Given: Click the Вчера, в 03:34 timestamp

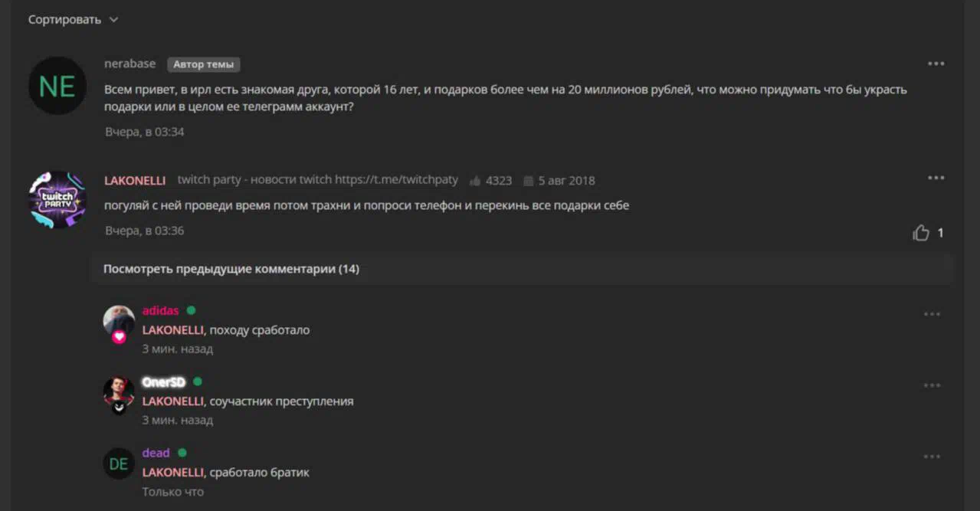Looking at the screenshot, I should click(145, 132).
